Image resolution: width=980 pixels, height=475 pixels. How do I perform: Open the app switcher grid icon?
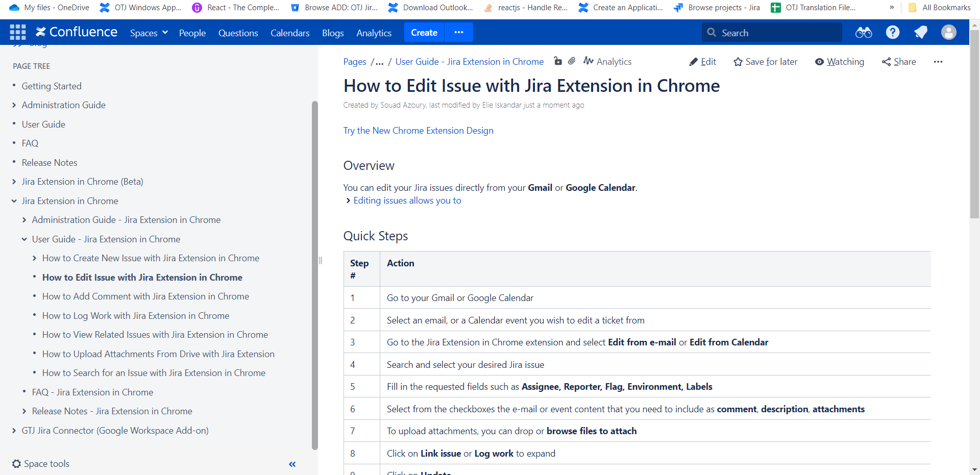click(17, 32)
